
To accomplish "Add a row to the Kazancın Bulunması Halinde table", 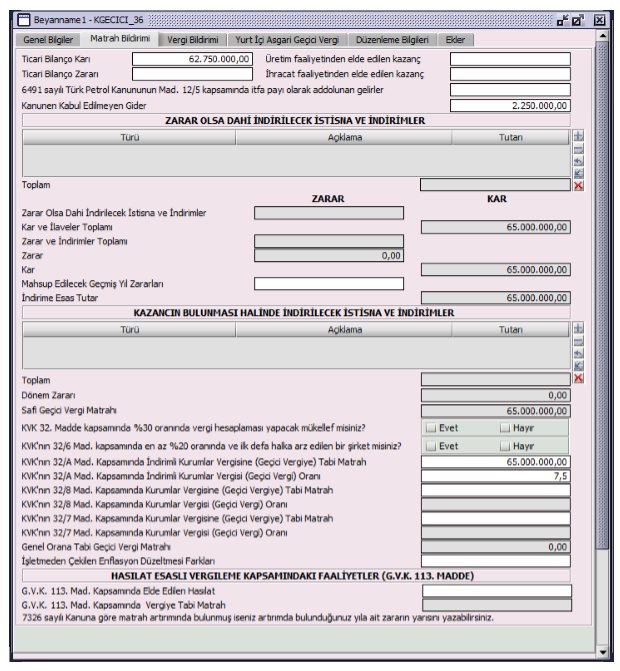I will (x=578, y=328).
